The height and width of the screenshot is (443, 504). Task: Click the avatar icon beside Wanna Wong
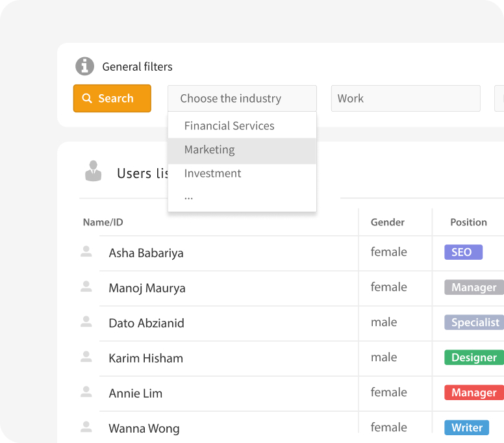(86, 427)
